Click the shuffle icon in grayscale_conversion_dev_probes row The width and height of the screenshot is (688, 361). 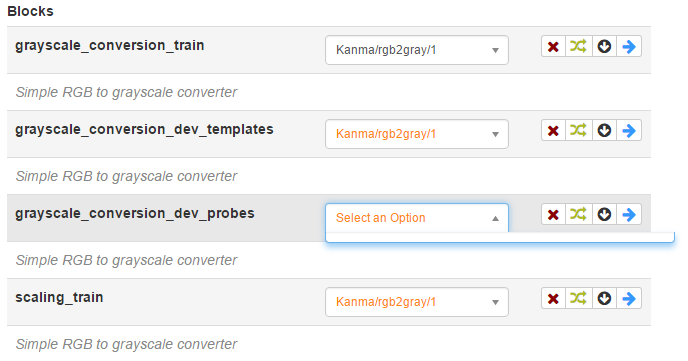tap(578, 214)
